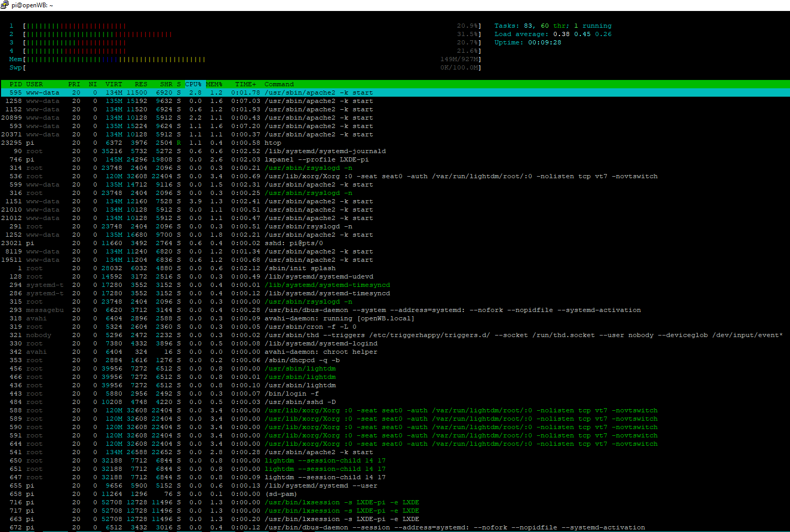Select lxsession thread row PID 716
The image size is (790, 532).
pos(395,502)
